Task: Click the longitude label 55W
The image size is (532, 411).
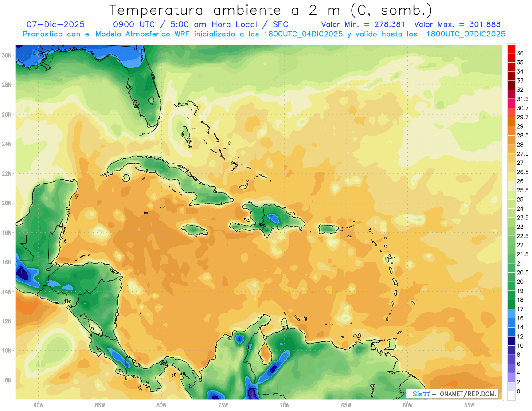Action: pyautogui.click(x=469, y=405)
